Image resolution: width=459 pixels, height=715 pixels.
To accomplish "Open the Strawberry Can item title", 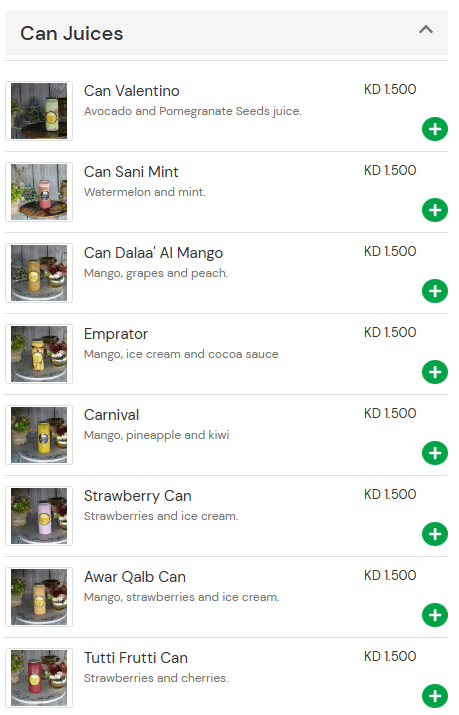I will (x=138, y=496).
